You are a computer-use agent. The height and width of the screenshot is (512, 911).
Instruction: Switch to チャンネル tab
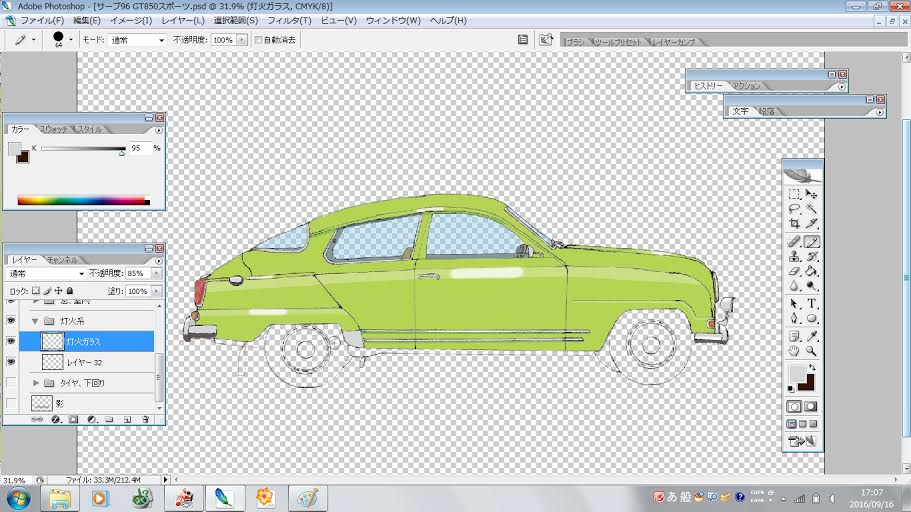point(62,259)
